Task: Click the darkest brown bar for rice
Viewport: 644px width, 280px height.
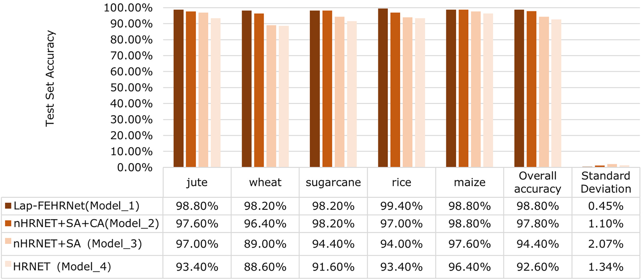Action: (x=383, y=88)
